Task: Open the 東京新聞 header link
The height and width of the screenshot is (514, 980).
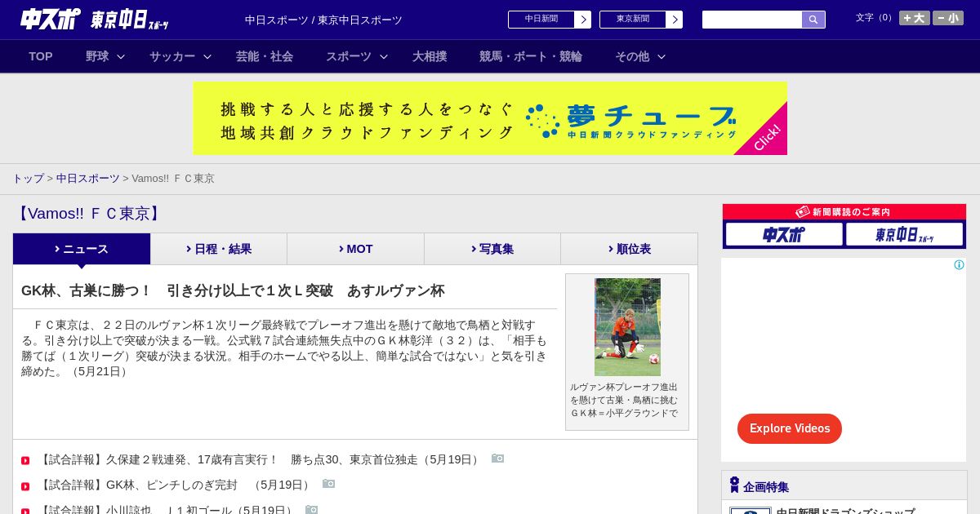Action: coord(633,20)
